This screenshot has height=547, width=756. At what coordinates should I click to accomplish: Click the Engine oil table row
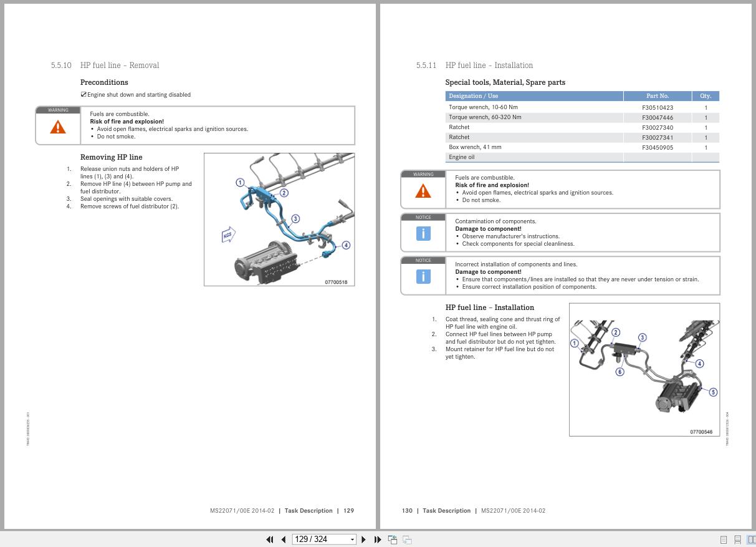(582, 157)
